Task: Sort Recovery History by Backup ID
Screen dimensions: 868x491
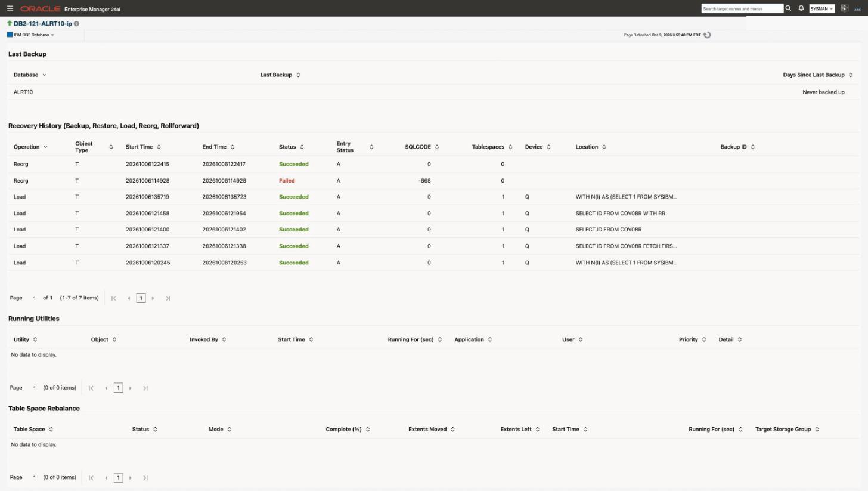Action: (x=752, y=147)
